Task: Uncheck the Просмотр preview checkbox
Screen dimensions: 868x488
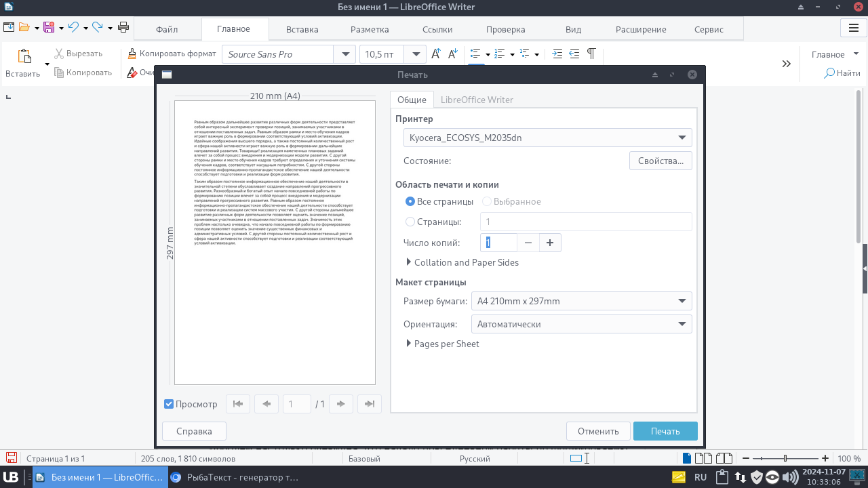Action: (169, 404)
